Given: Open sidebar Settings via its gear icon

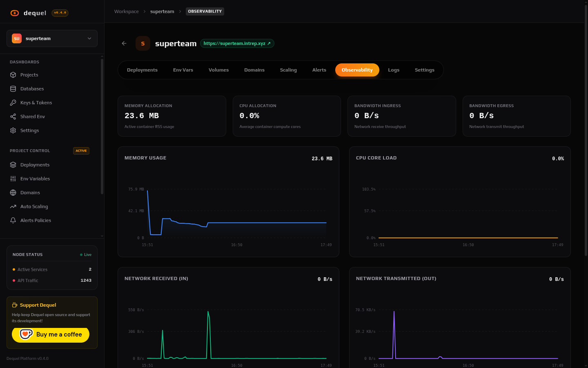Looking at the screenshot, I should click(13, 130).
